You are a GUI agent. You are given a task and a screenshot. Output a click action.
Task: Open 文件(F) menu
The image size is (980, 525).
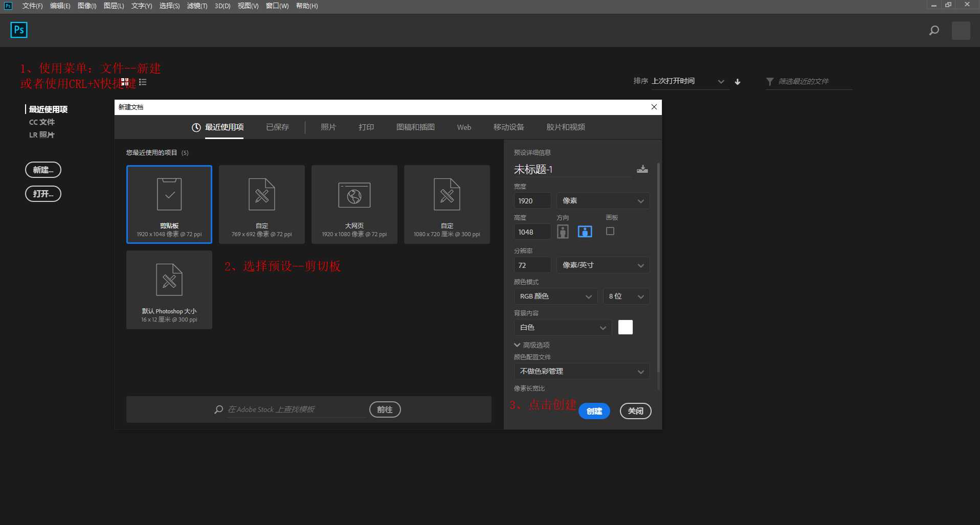click(x=32, y=6)
